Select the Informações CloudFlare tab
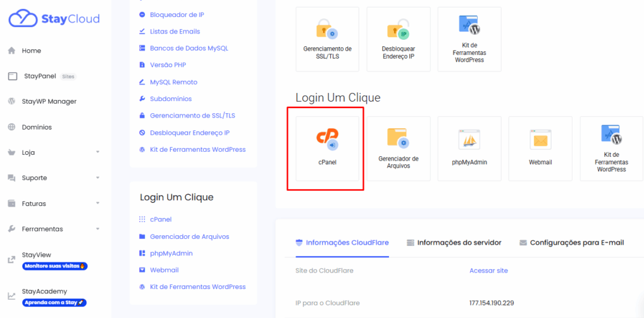 [x=342, y=242]
